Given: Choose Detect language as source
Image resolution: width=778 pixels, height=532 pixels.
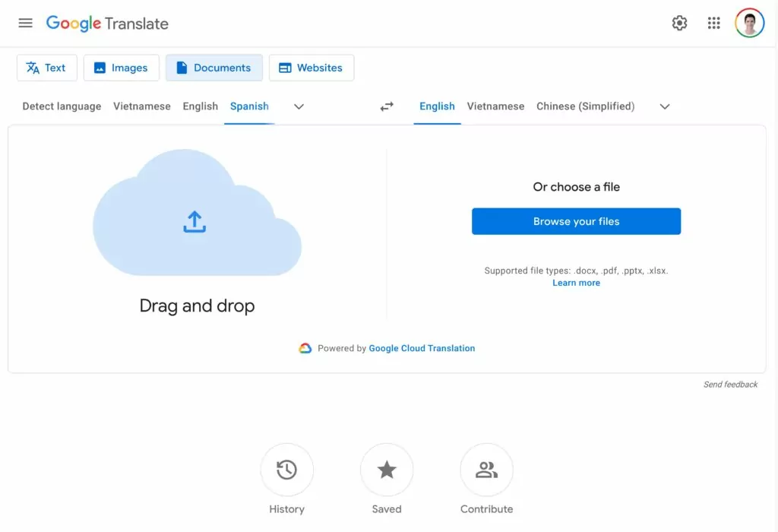Looking at the screenshot, I should pyautogui.click(x=62, y=106).
